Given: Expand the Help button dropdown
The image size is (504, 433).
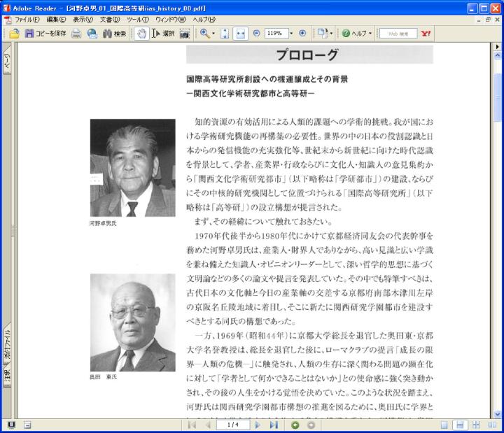Looking at the screenshot, I should (x=370, y=34).
